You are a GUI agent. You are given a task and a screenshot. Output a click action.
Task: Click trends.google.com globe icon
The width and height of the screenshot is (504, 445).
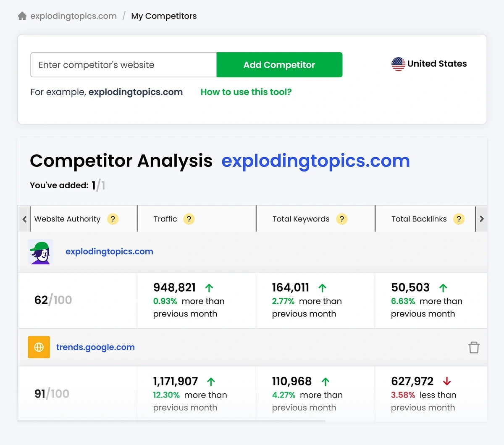39,347
